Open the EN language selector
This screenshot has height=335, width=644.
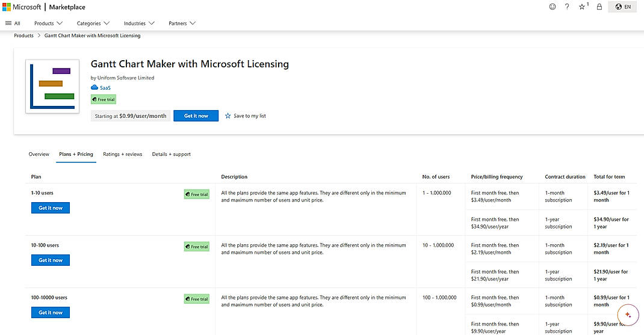pos(623,7)
